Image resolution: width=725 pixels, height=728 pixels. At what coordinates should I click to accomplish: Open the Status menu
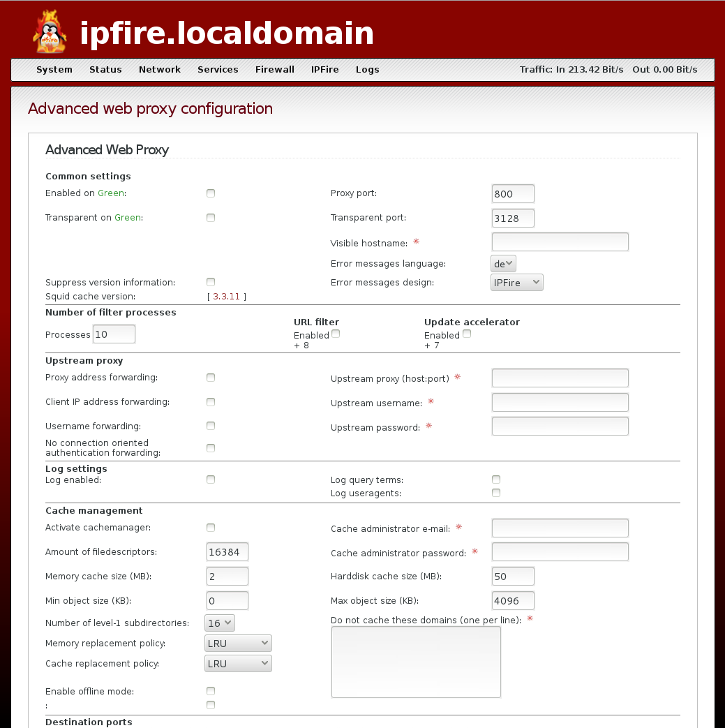pyautogui.click(x=105, y=70)
